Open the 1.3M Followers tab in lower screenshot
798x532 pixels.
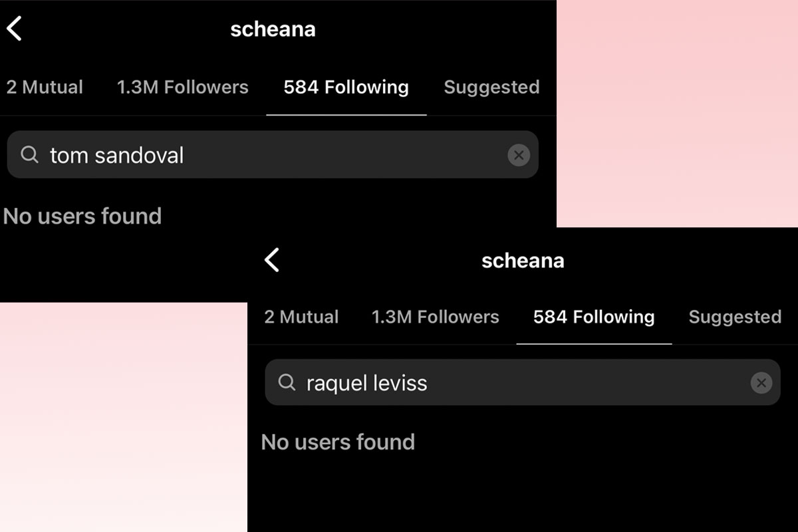pos(435,317)
